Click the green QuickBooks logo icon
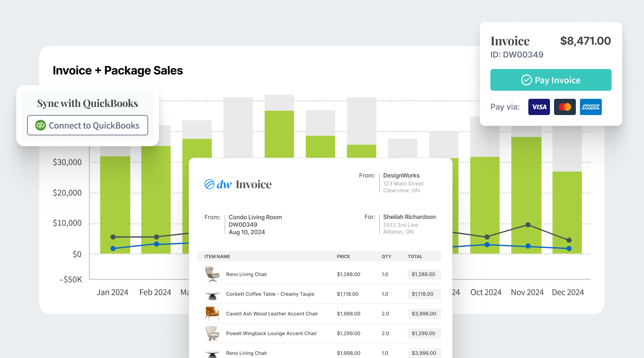Viewport: 644px width, 358px height. 41,126
